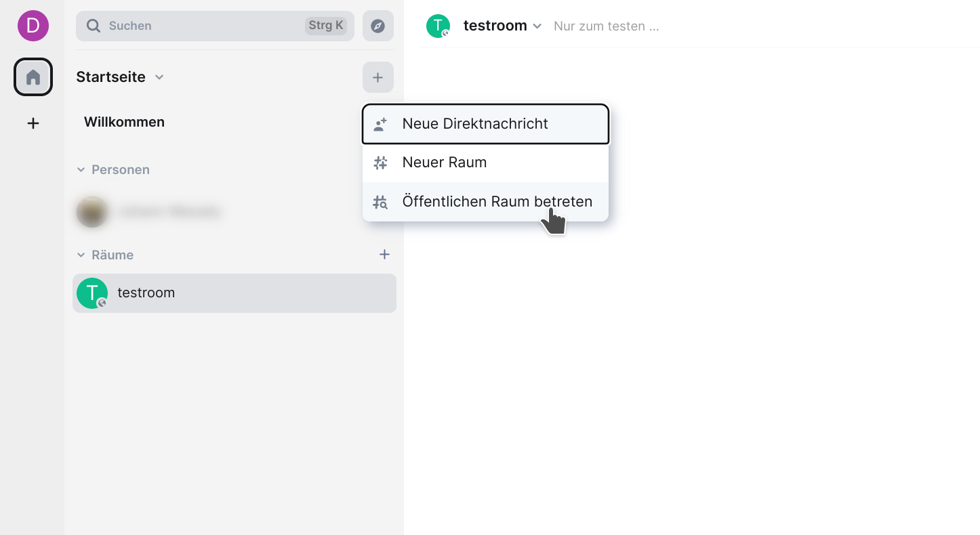The height and width of the screenshot is (535, 980).
Task: Click the room topic "Nur zum testen ..."
Action: coord(606,26)
